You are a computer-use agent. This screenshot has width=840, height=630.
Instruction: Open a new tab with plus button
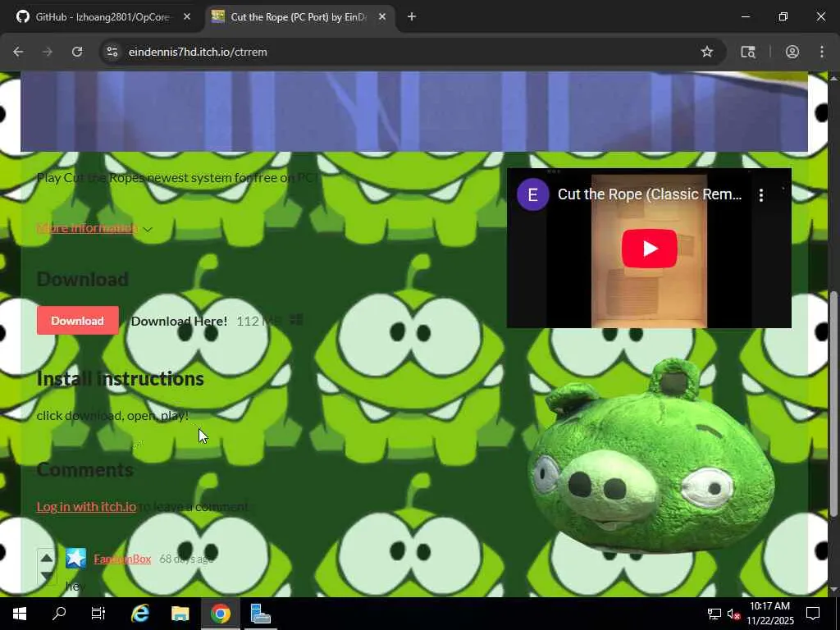point(412,17)
